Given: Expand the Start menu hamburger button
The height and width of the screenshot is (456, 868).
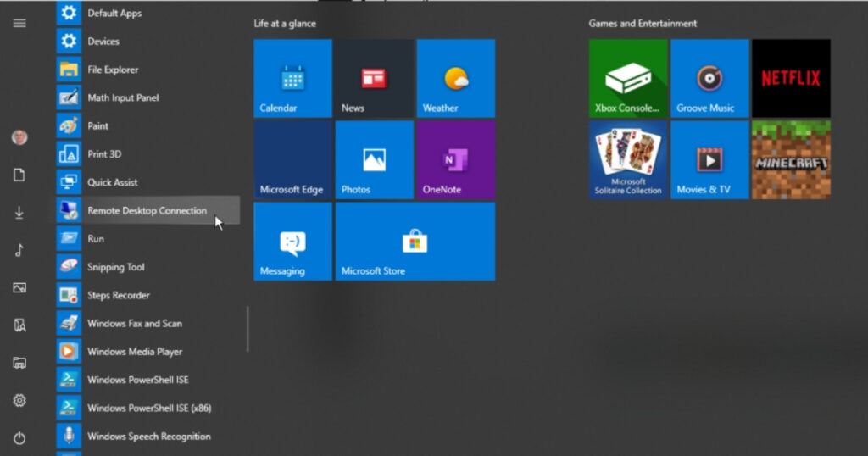Looking at the screenshot, I should click(x=19, y=23).
